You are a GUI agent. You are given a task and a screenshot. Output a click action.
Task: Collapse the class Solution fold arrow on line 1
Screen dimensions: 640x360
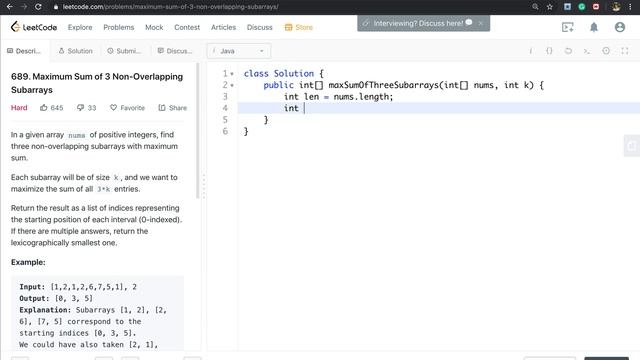[x=232, y=74]
